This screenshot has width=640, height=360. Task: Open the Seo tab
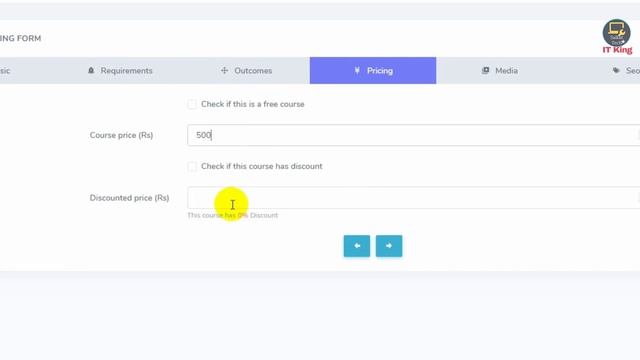point(627,71)
